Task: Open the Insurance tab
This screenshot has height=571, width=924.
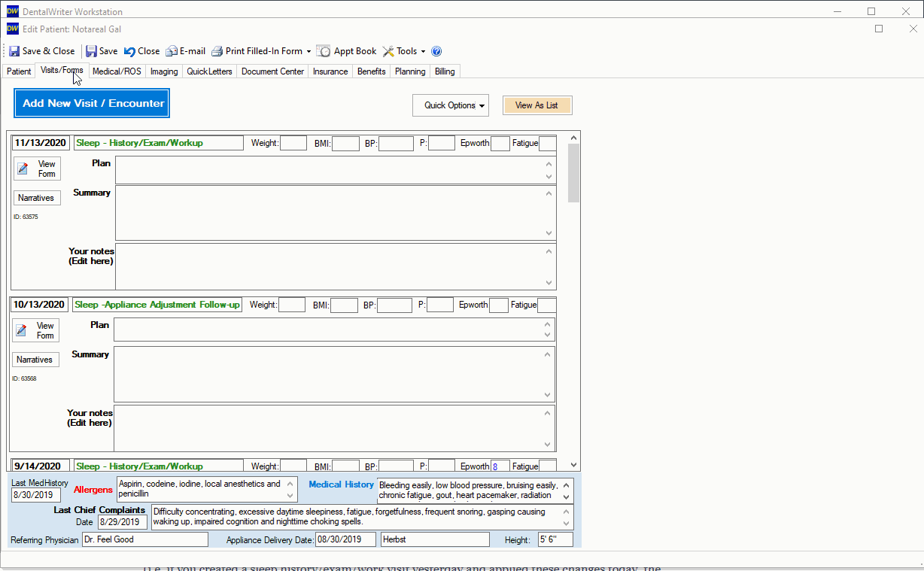Action: (330, 71)
